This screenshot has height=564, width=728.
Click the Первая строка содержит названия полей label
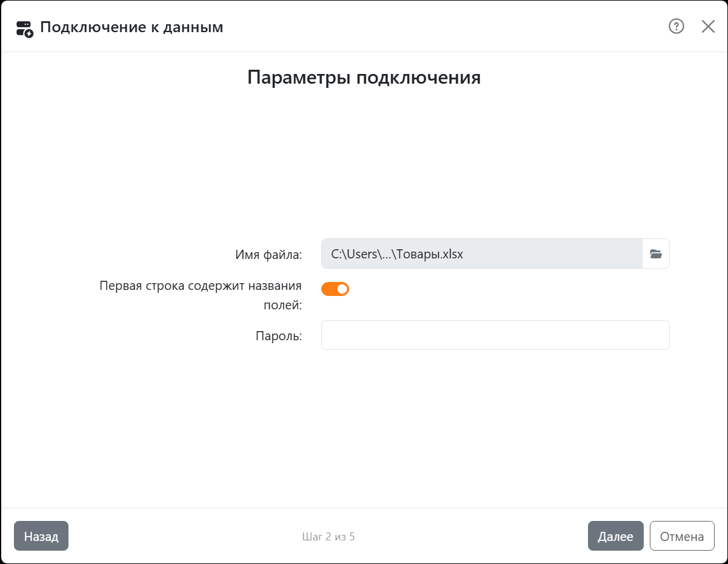[201, 295]
